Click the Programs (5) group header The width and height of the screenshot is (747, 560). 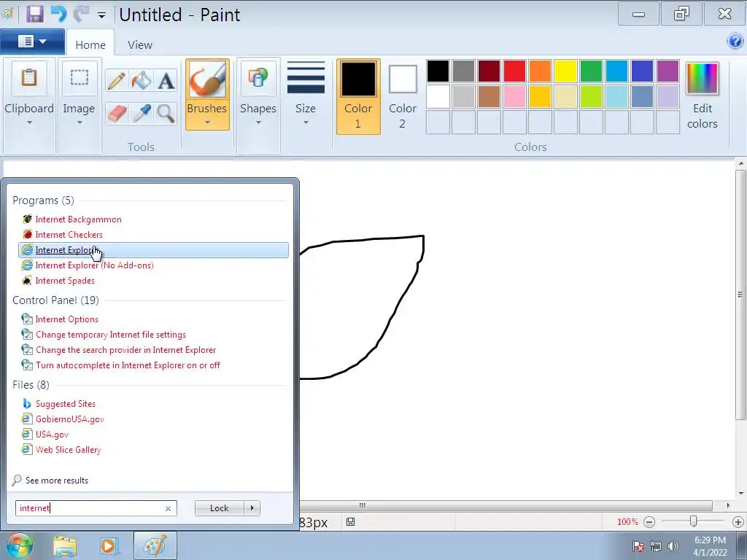43,201
